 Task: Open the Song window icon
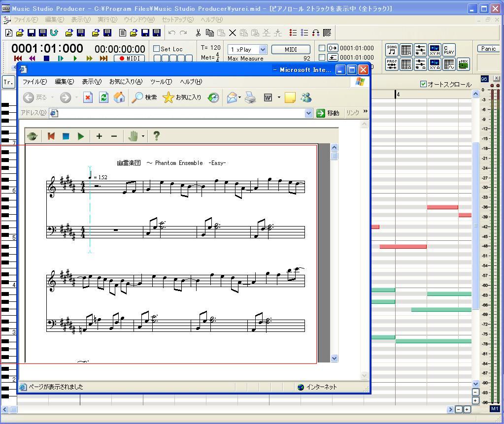tap(392, 50)
